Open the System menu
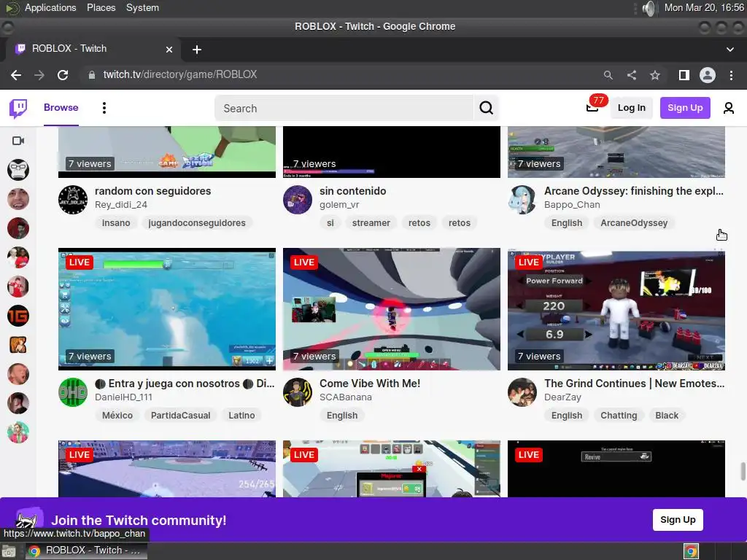This screenshot has height=560, width=747. [x=142, y=7]
